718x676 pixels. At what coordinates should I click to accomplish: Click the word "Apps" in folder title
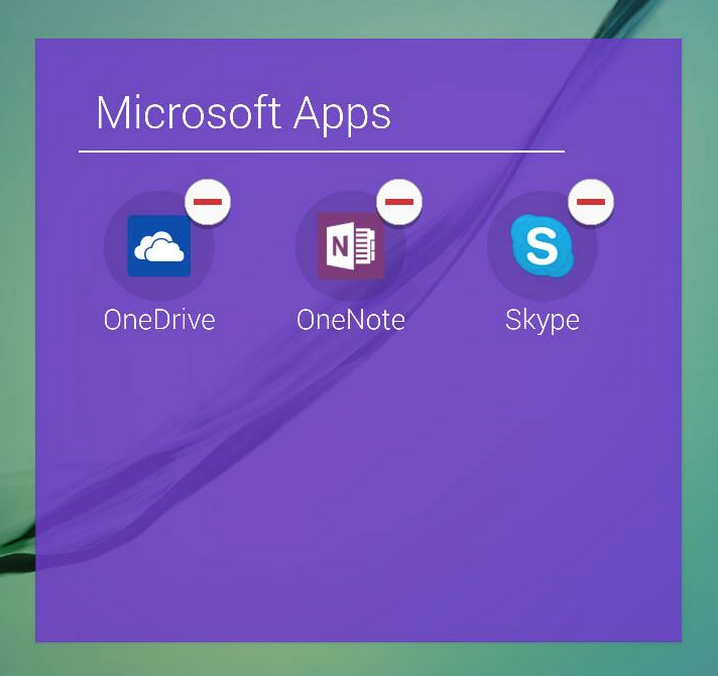342,114
